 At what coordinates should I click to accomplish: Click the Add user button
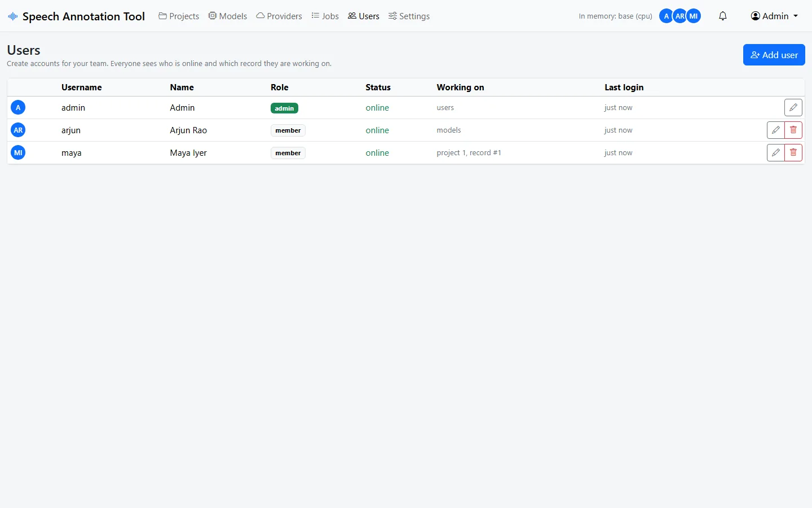tap(774, 55)
